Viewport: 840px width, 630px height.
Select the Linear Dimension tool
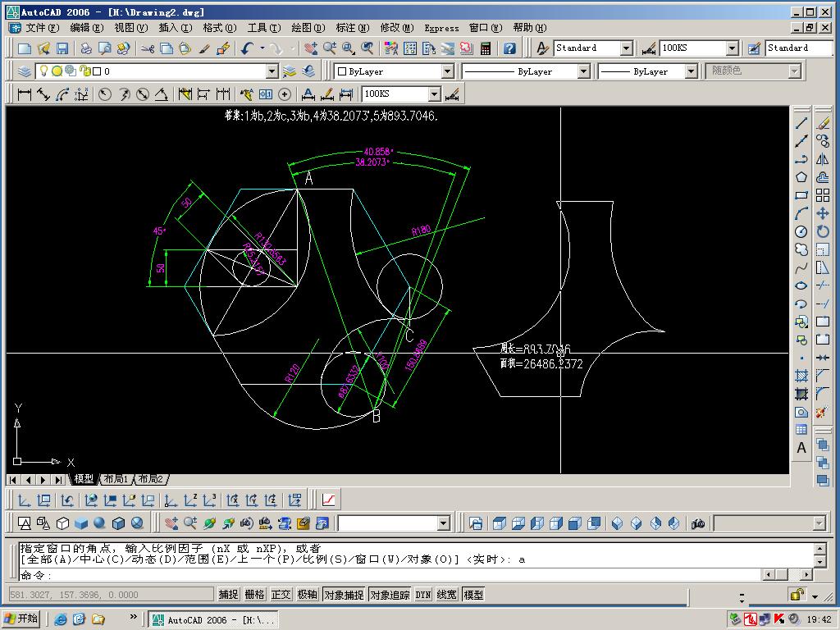[24, 94]
